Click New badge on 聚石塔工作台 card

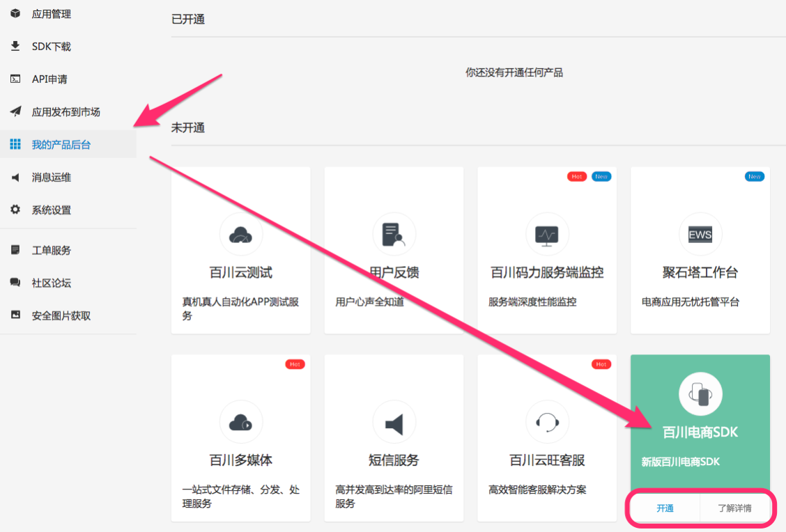pyautogui.click(x=755, y=176)
